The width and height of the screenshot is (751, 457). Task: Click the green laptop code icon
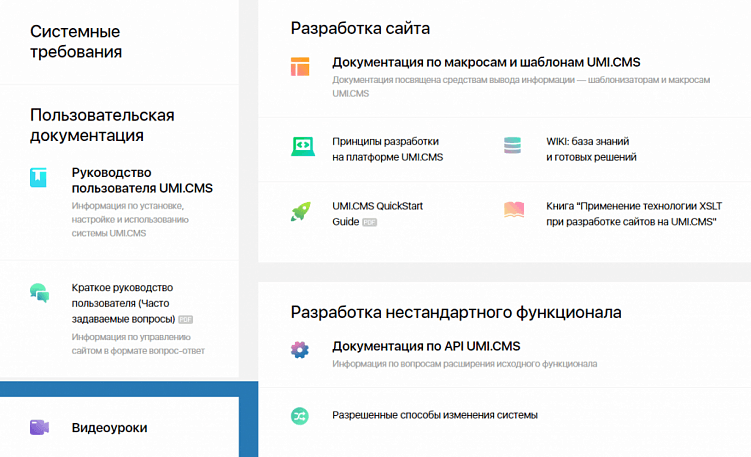click(303, 146)
